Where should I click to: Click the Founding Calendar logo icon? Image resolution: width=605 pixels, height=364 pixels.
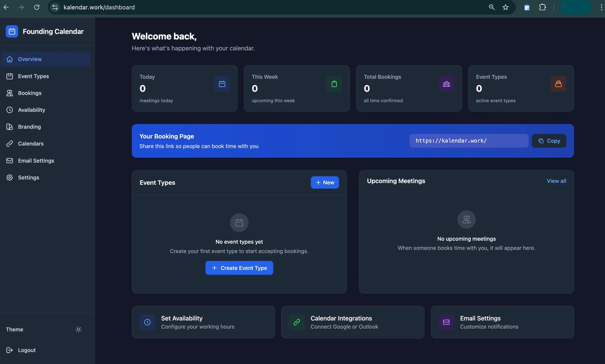point(12,32)
